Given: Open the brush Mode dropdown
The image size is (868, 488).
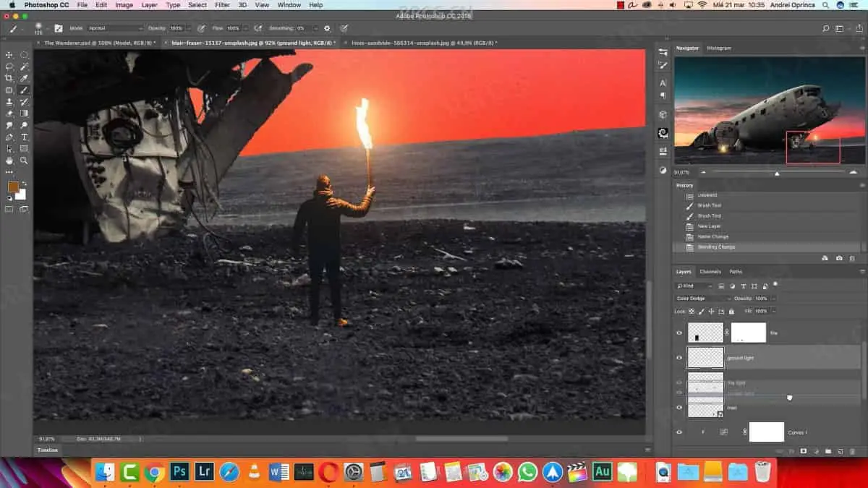Looking at the screenshot, I should coord(114,28).
